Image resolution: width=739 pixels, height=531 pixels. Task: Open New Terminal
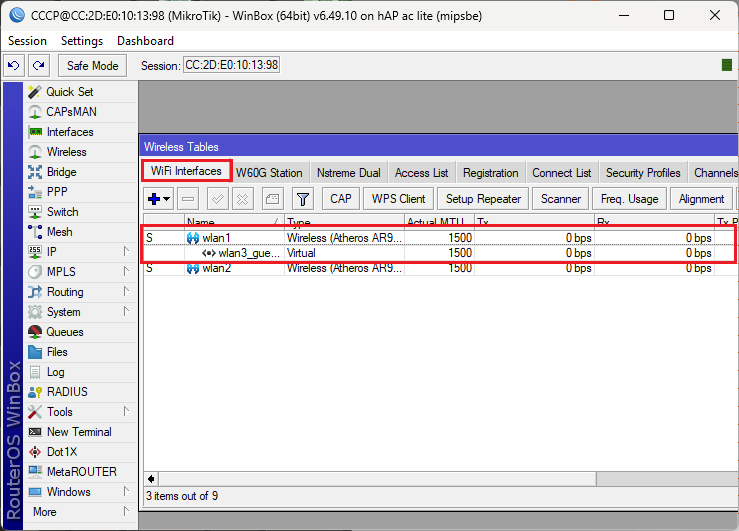[x=80, y=432]
